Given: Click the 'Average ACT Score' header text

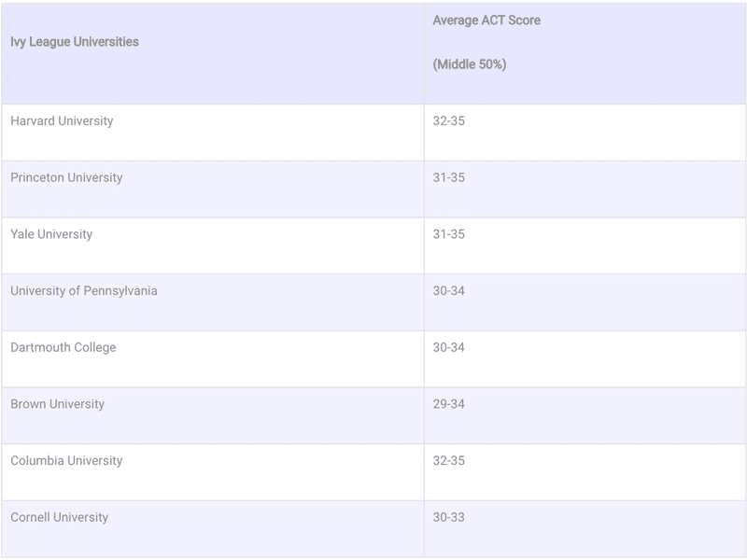Looking at the screenshot, I should tap(486, 20).
